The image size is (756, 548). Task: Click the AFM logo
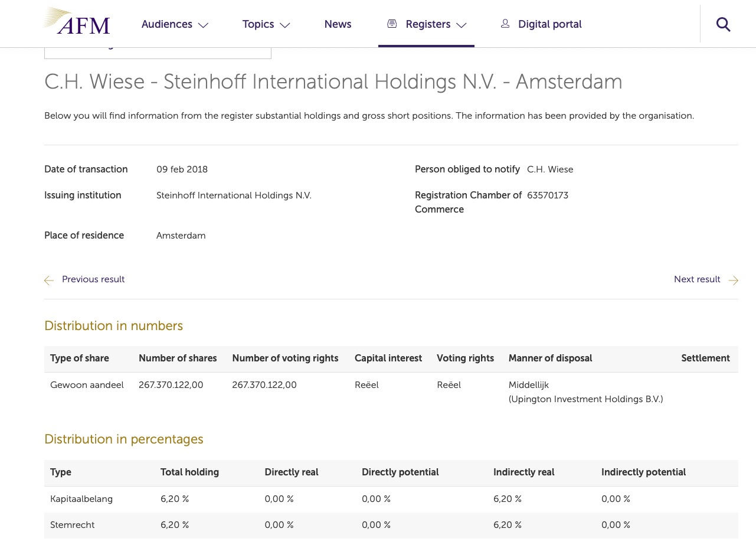76,23
